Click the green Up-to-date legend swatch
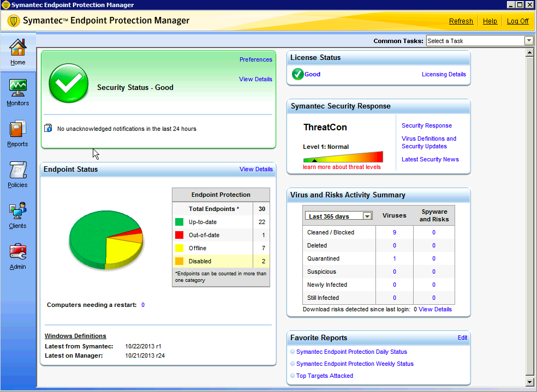Image resolution: width=537 pixels, height=392 pixels. 179,222
